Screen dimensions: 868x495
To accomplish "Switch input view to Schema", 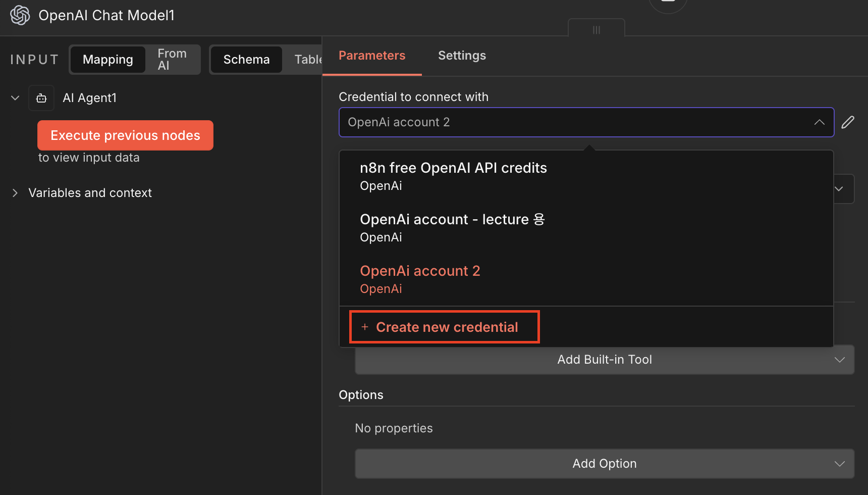I will (246, 60).
